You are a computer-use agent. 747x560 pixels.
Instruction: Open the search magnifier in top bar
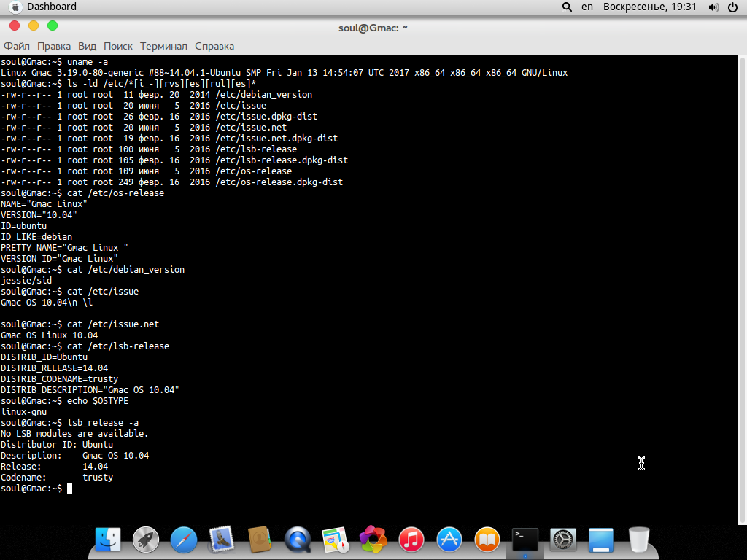point(567,7)
